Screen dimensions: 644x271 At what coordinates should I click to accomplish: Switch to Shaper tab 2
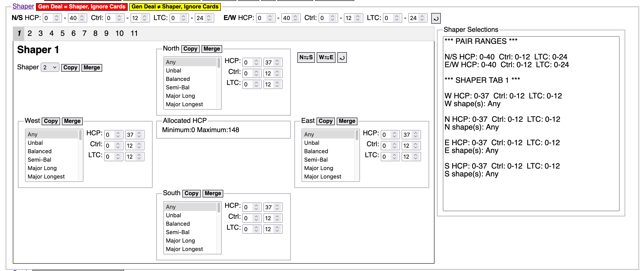pos(29,33)
